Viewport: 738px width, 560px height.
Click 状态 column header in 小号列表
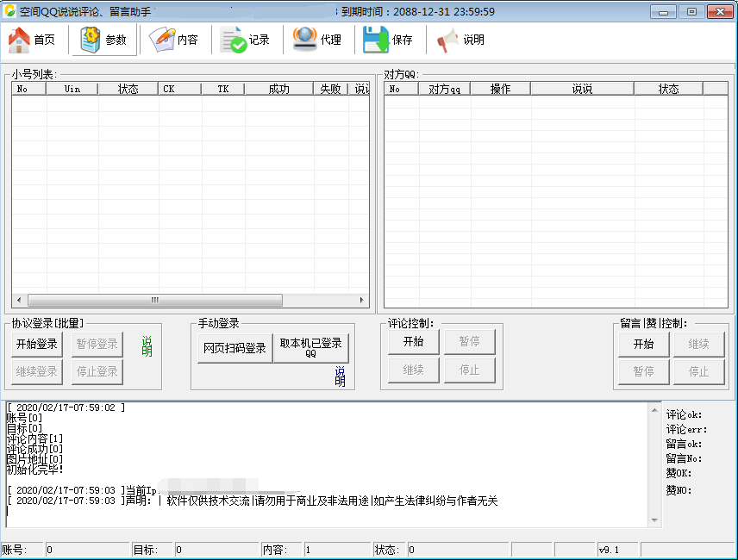(128, 89)
